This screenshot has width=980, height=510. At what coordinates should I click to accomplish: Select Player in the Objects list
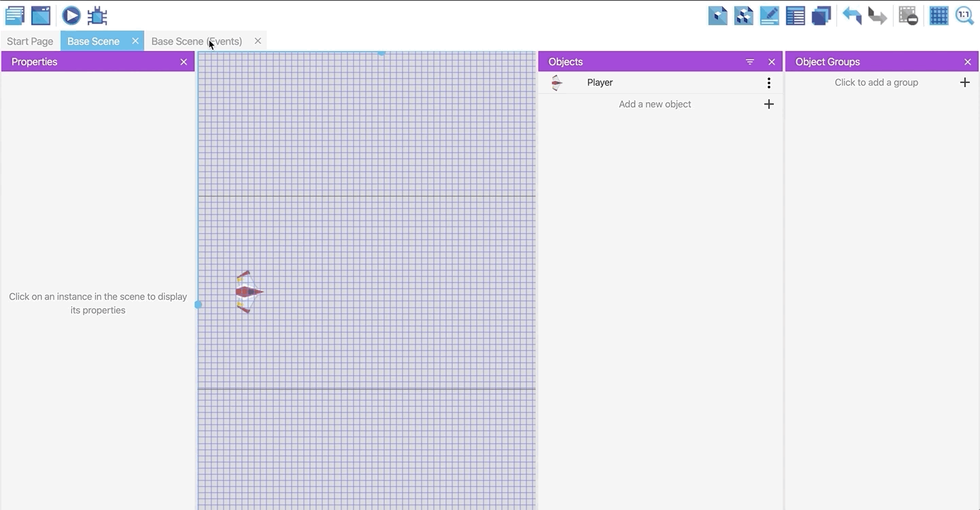click(x=600, y=82)
